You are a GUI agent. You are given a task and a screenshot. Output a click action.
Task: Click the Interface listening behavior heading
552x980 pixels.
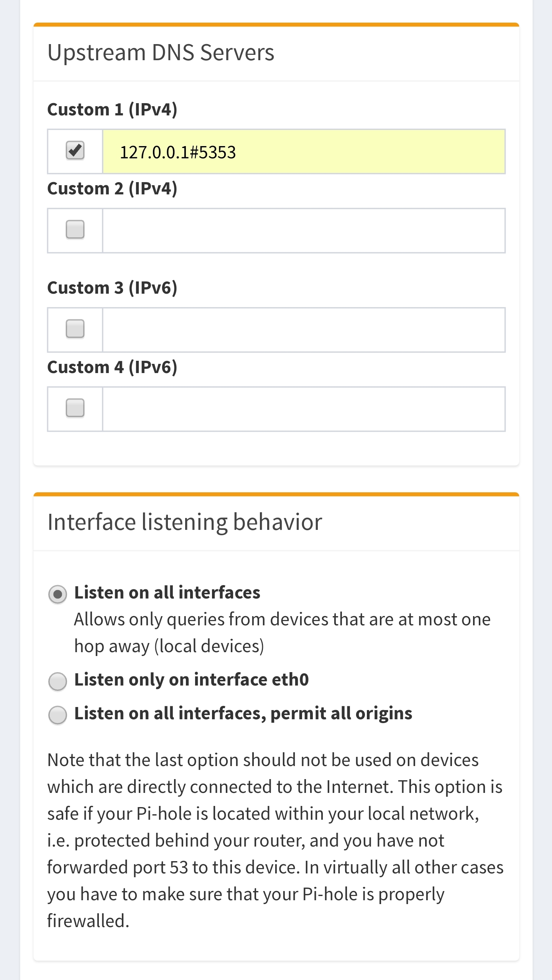184,522
